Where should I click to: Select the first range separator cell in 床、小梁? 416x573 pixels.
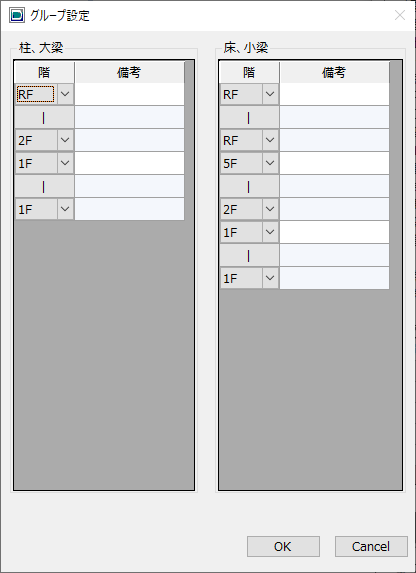(249, 117)
